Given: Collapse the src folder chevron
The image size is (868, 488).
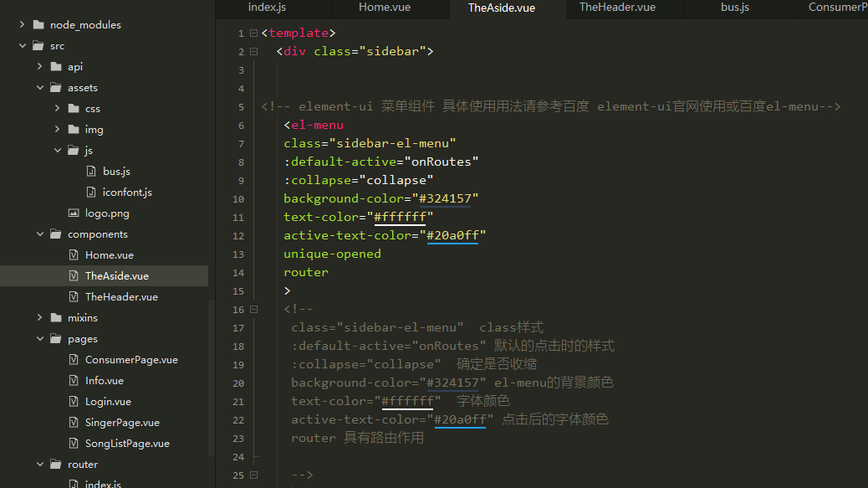Looking at the screenshot, I should 22,45.
